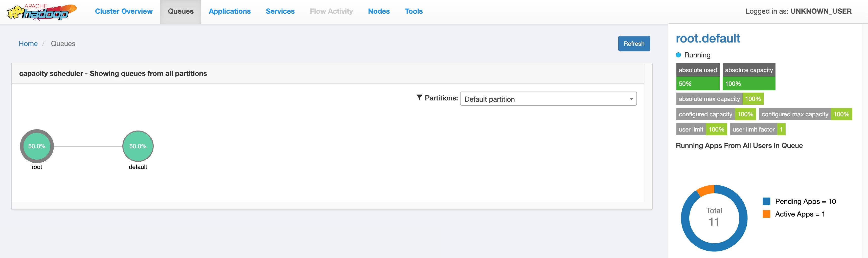Screen dimensions: 868x258
Task: Select the default queue circle
Action: click(x=138, y=146)
